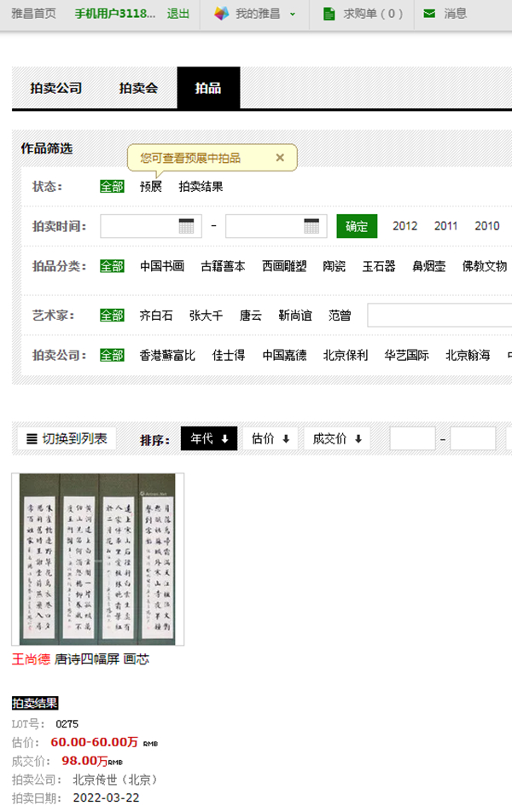Filter artist by 范曾
Image resolution: width=512 pixels, height=812 pixels.
click(340, 316)
